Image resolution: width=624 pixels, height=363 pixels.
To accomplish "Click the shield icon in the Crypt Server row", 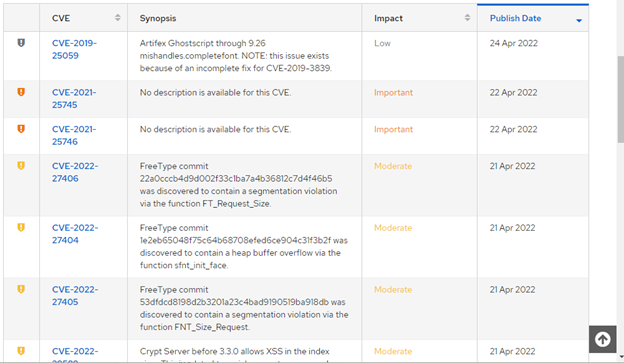I will [21, 351].
